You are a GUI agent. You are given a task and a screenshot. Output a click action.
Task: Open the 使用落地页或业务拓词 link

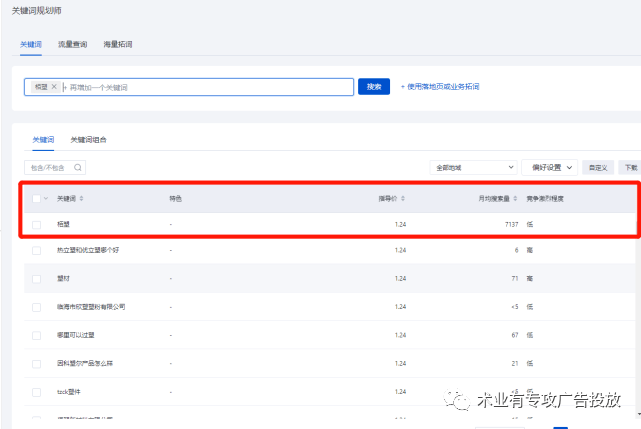(440, 87)
